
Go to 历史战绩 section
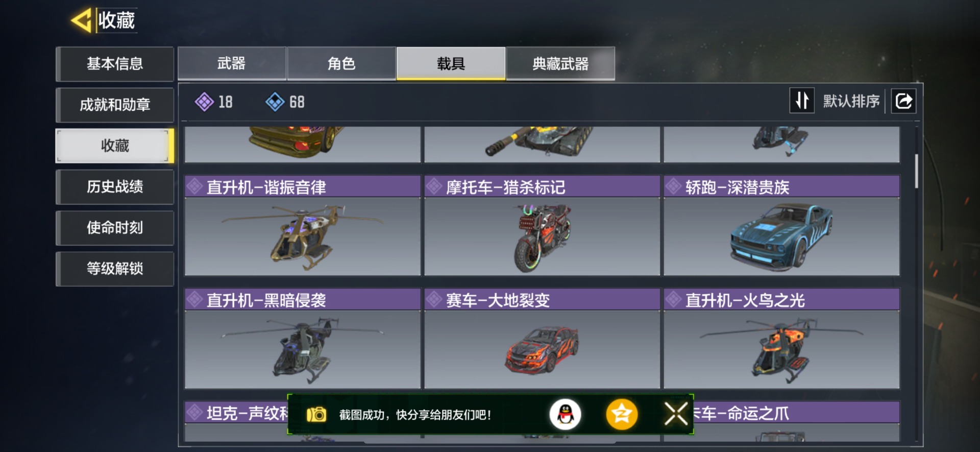click(x=115, y=186)
